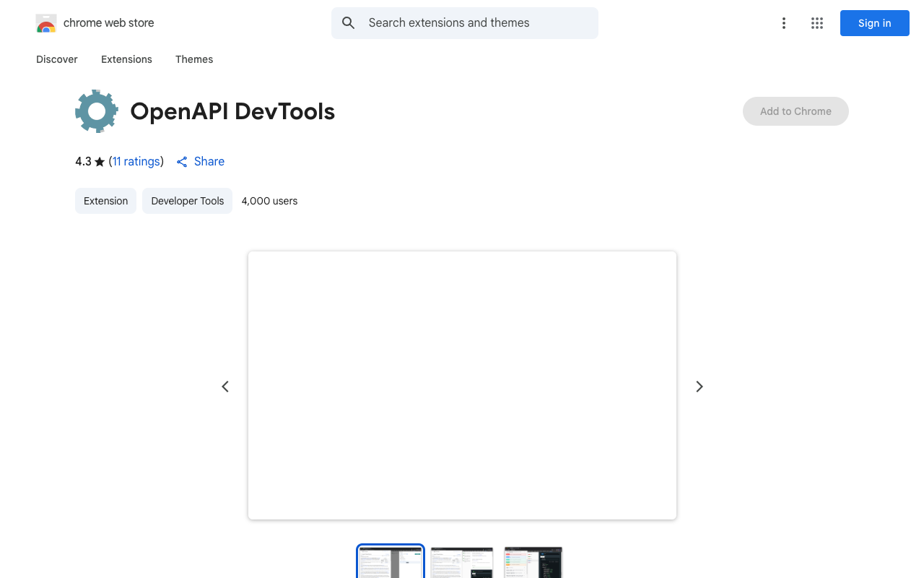The height and width of the screenshot is (578, 924).
Task: Show next screenshot with right arrow
Action: (699, 387)
